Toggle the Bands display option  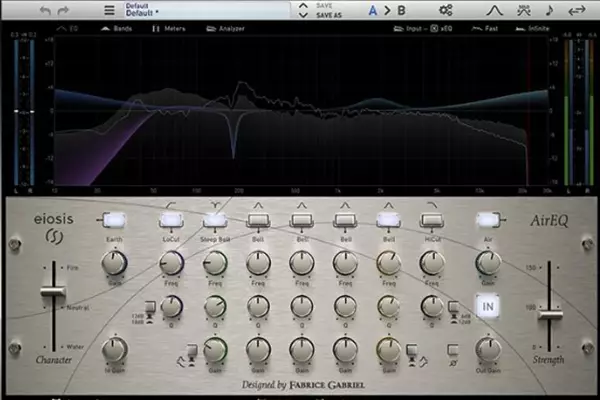point(116,28)
